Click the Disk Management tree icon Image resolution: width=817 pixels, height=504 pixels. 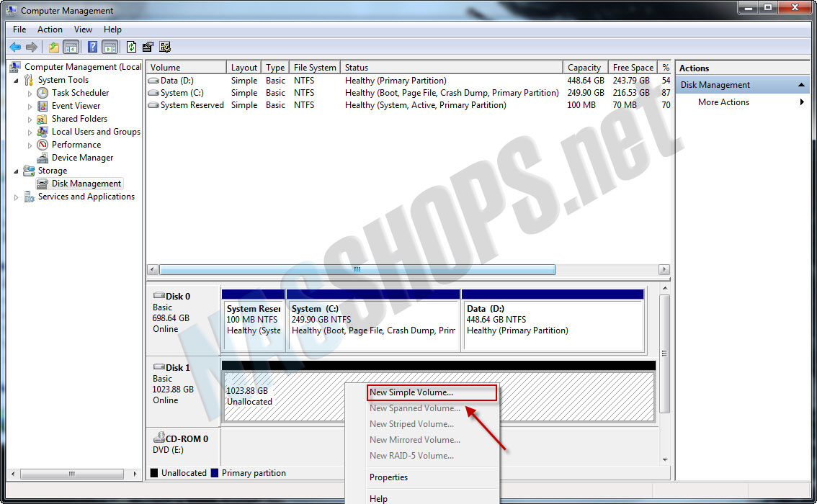pyautogui.click(x=43, y=184)
